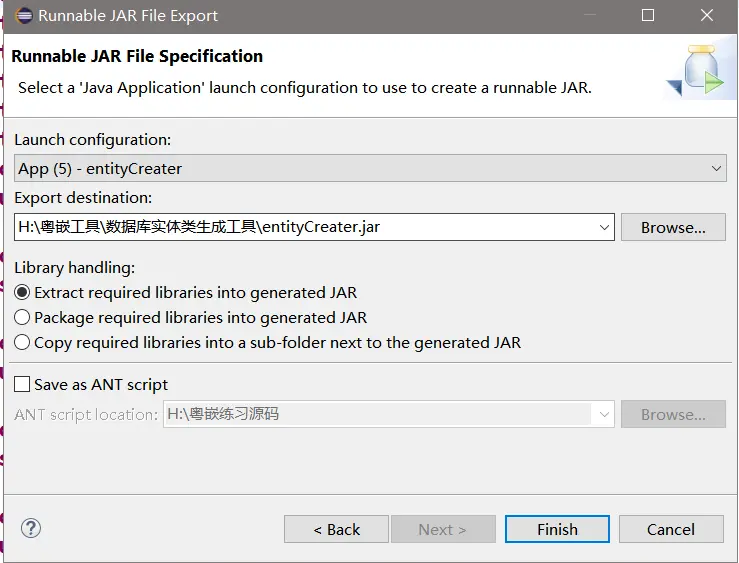The height and width of the screenshot is (563, 739).
Task: Select Extract required libraries into generated JAR
Action: [23, 293]
